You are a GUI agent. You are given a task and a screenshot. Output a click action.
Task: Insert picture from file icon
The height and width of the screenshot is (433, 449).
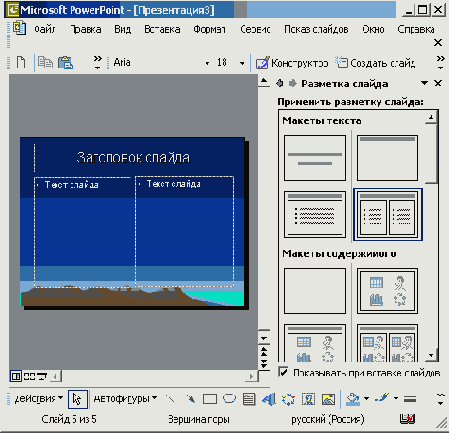328,399
